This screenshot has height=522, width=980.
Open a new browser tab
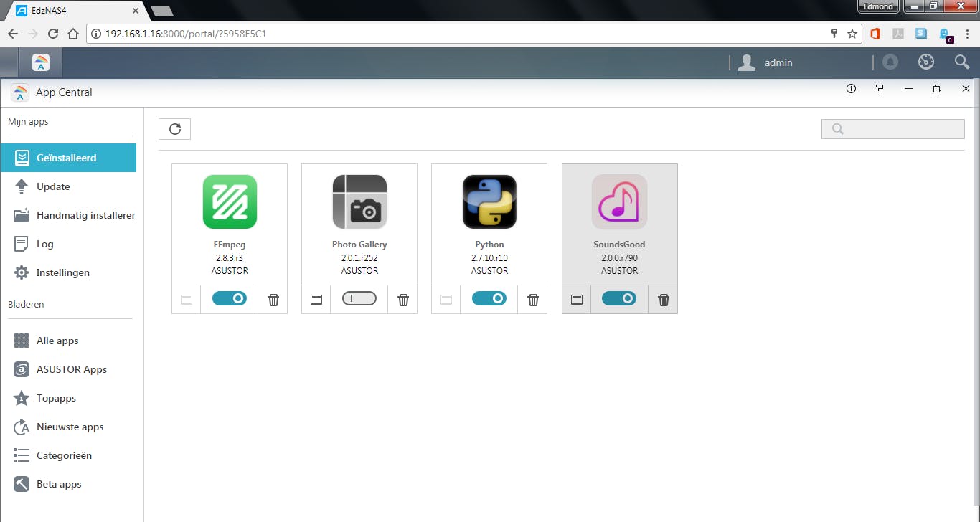[161, 11]
